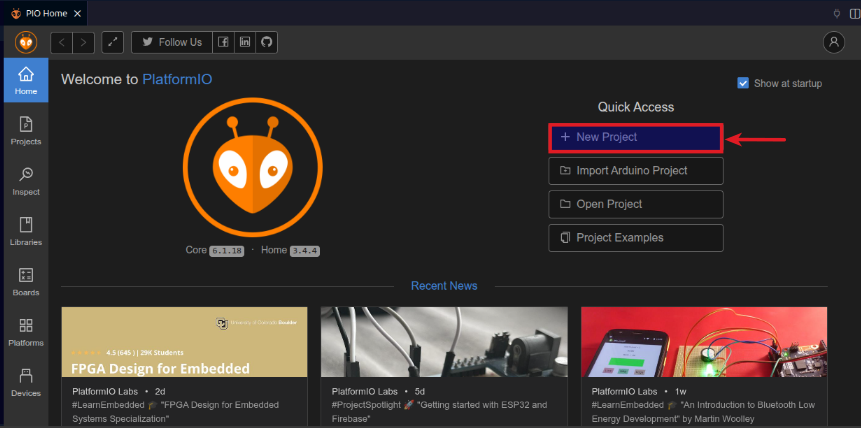Viewport: 861px width, 428px height.
Task: Select Projects in the left sidebar
Action: pyautogui.click(x=26, y=130)
